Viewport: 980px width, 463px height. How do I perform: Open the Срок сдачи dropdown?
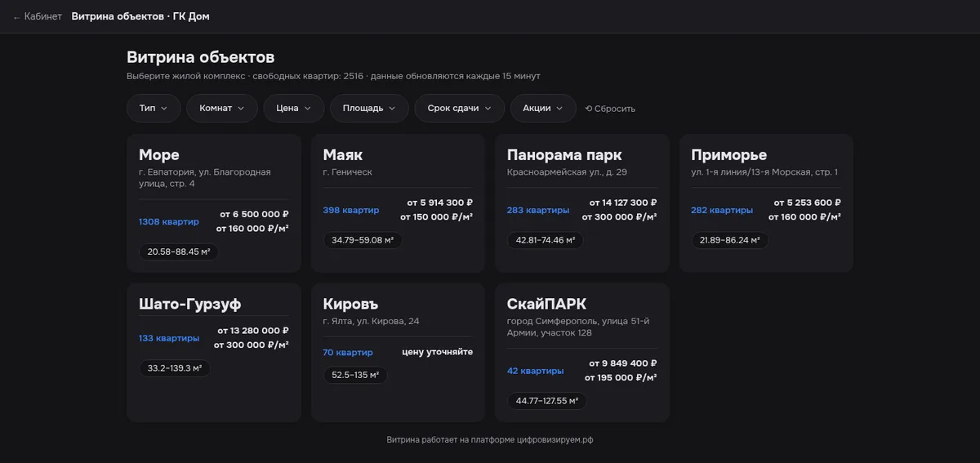[x=460, y=108]
